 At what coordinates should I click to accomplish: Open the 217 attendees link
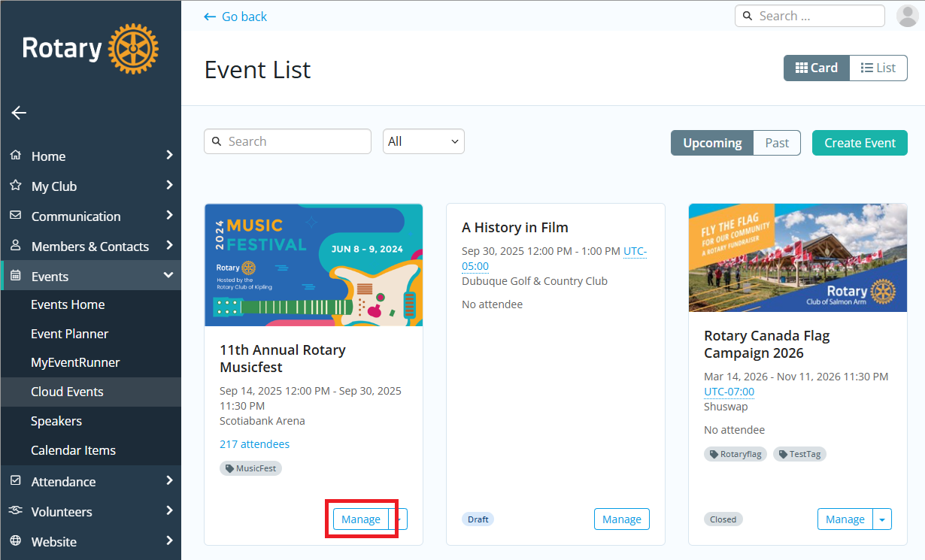click(254, 443)
